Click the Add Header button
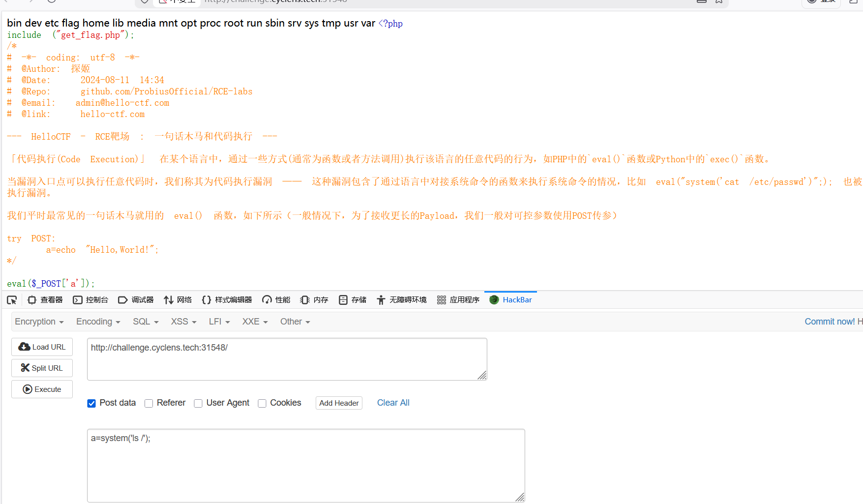Screen dimensions: 863x504 coord(339,403)
